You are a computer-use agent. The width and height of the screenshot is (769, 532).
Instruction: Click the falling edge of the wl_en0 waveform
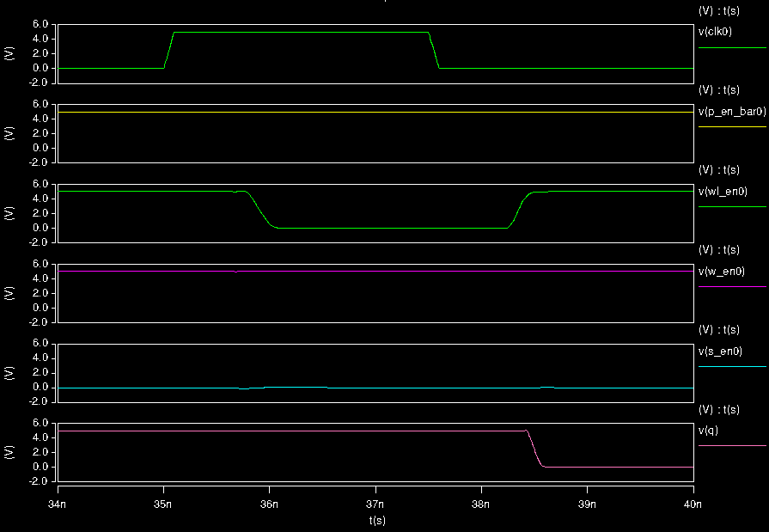pos(259,209)
